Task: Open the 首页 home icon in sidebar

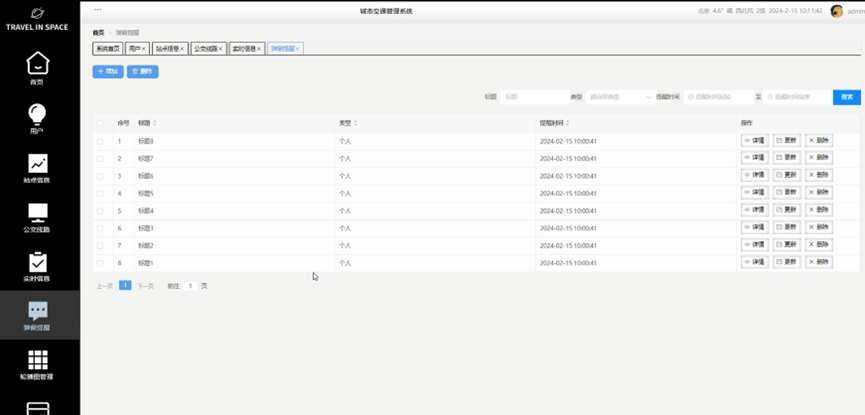Action: tap(38, 63)
